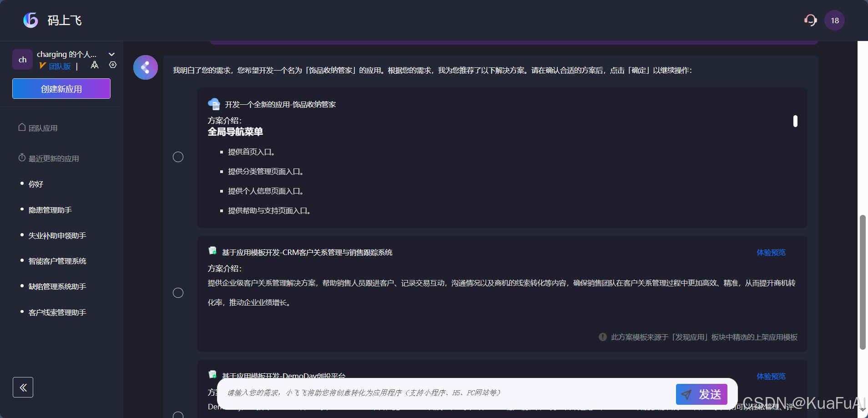Expand the charging workspace dropdown chevron
Image resolution: width=868 pixels, height=418 pixels.
point(112,54)
